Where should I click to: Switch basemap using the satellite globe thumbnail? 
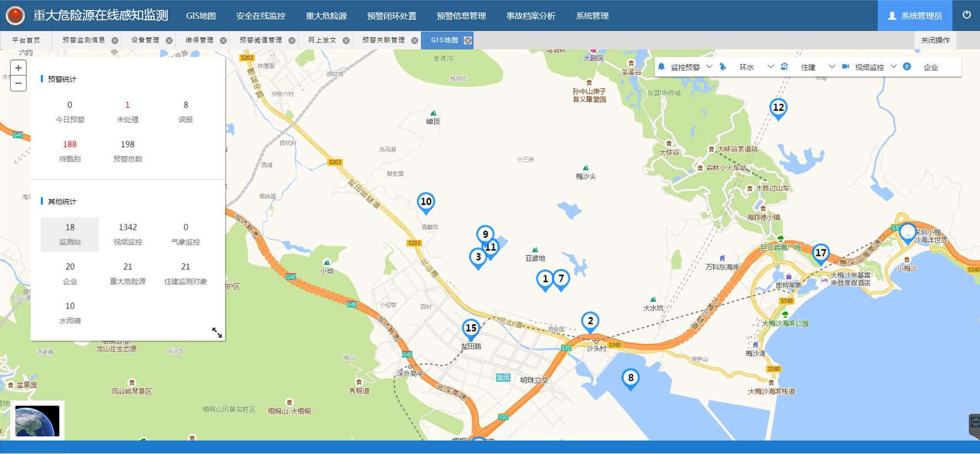38,421
